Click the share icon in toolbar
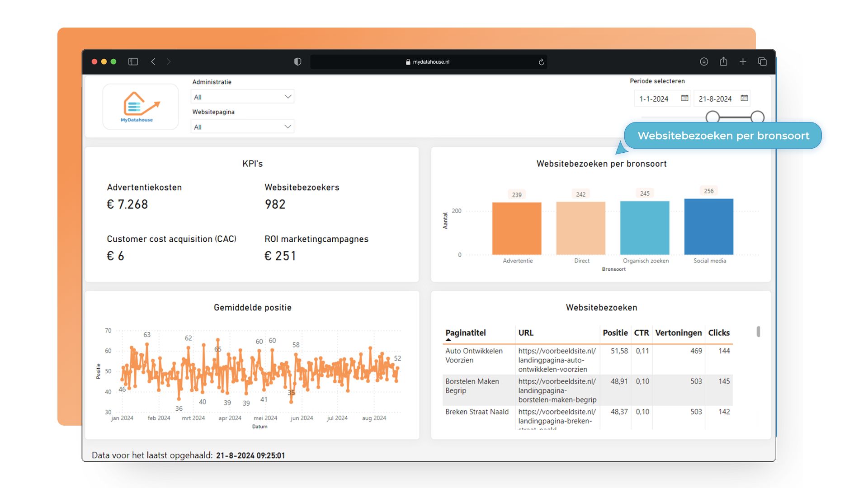Image resolution: width=868 pixels, height=488 pixels. [723, 61]
